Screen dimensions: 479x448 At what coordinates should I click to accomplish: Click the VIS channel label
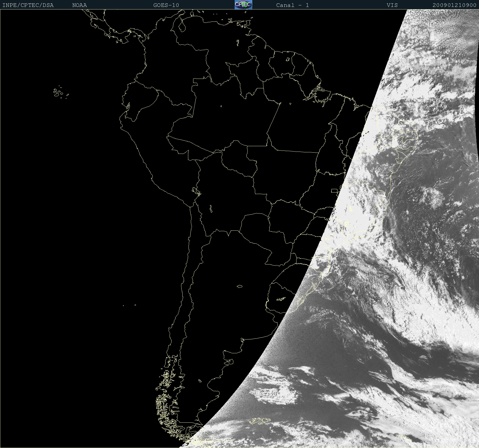(x=392, y=5)
